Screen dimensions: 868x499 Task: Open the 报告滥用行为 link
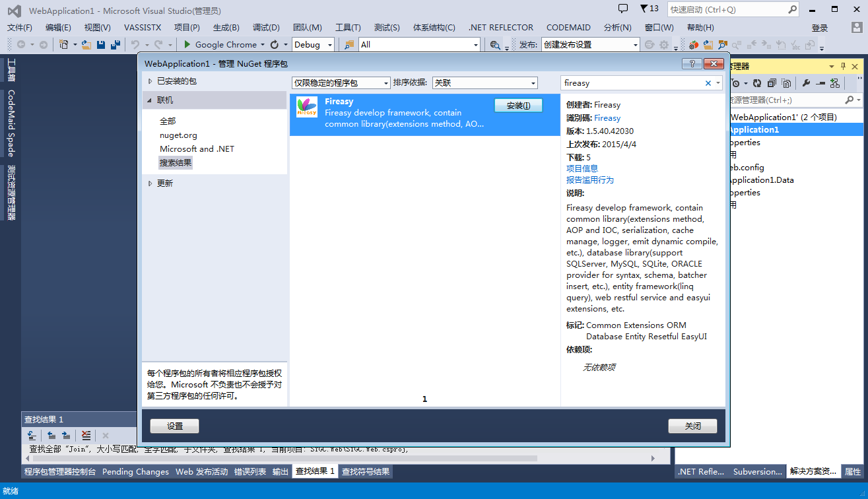(590, 180)
